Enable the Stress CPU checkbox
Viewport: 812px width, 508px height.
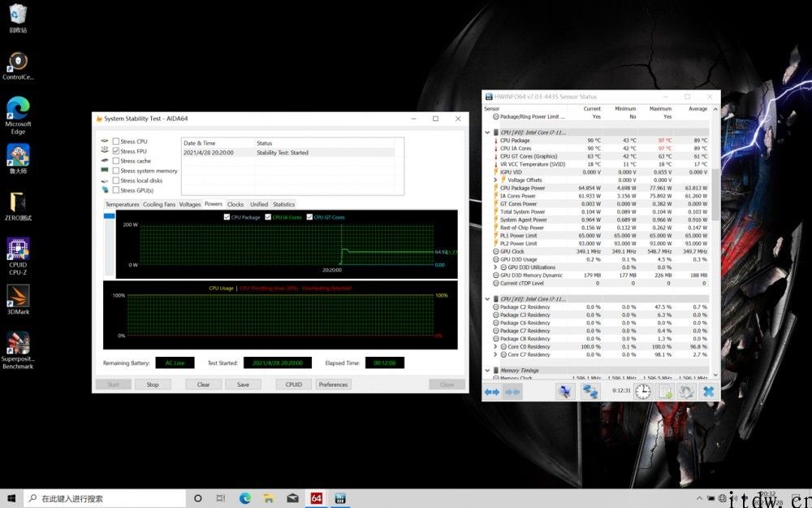click(x=116, y=141)
